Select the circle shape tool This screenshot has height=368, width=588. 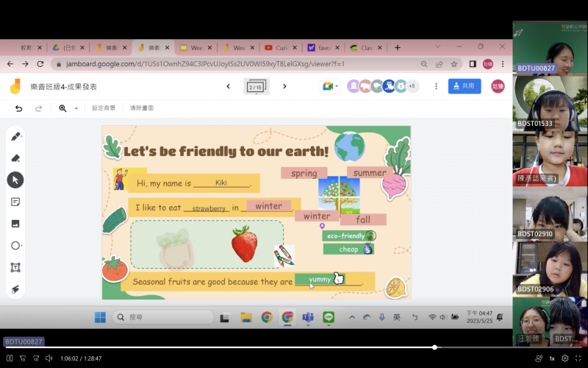[x=15, y=246]
